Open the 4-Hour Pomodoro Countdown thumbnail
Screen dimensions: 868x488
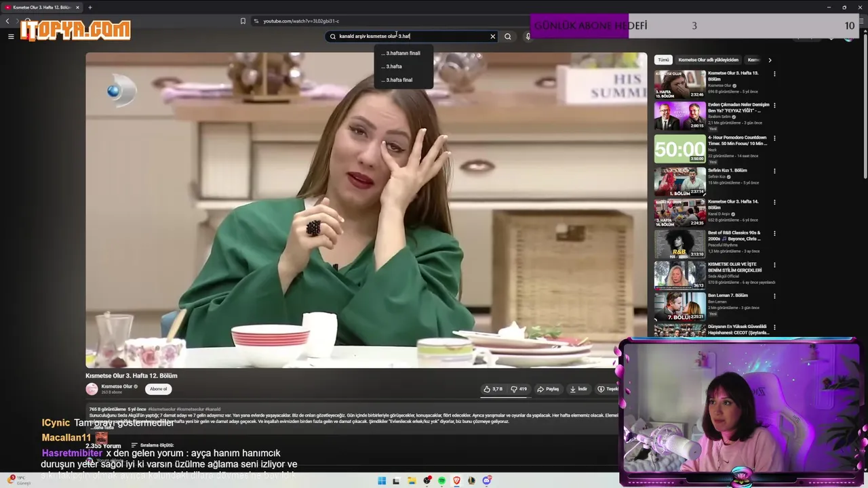[679, 148]
